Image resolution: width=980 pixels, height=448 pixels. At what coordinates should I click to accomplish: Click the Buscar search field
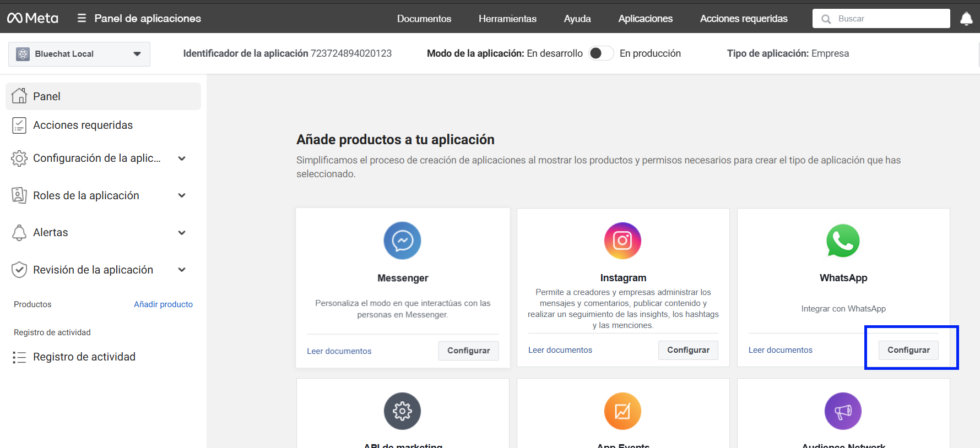(887, 19)
